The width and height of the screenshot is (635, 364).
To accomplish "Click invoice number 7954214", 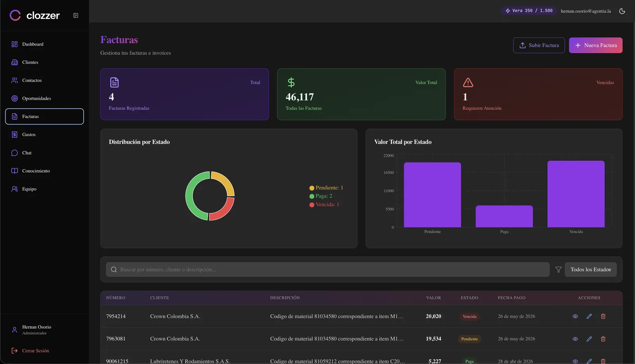I will 116,316.
